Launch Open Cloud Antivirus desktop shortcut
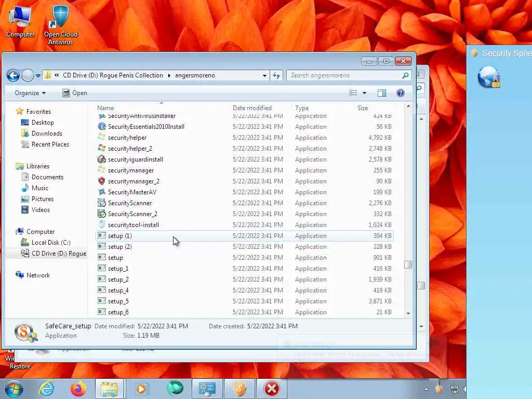The width and height of the screenshot is (532, 399). click(x=60, y=24)
